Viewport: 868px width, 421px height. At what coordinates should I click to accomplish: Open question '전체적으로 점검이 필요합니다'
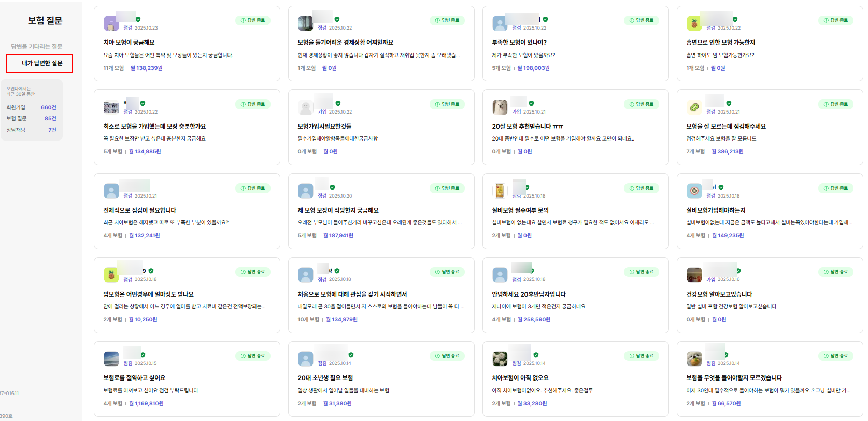coord(139,210)
